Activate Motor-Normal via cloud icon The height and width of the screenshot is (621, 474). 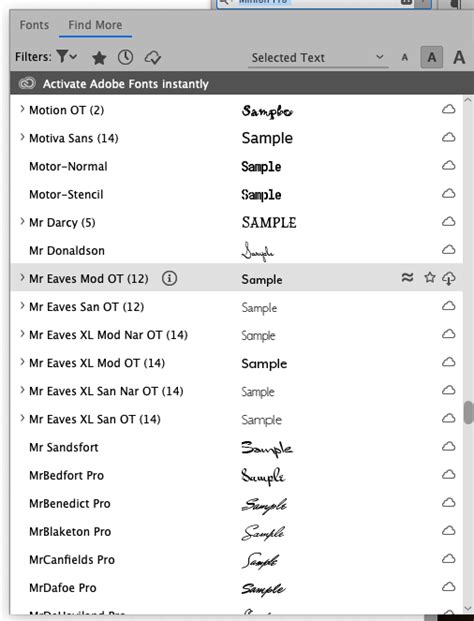tap(448, 166)
